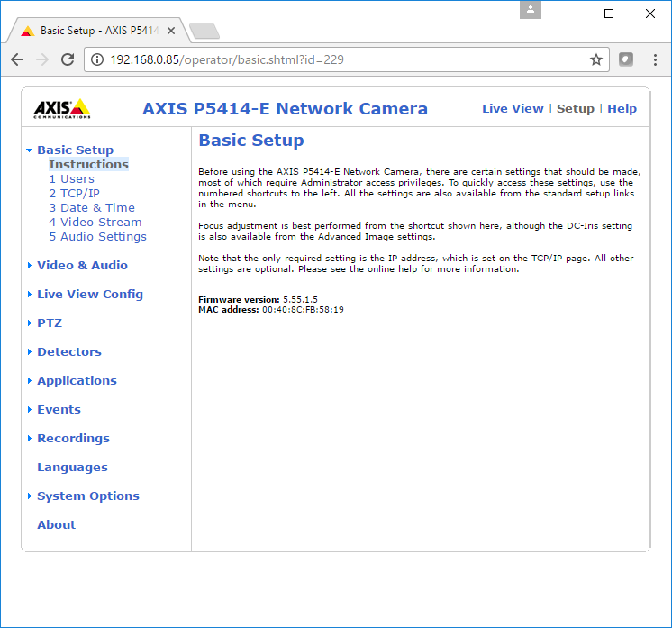
Task: Expand the Detectors menu arrow
Action: pyautogui.click(x=29, y=352)
